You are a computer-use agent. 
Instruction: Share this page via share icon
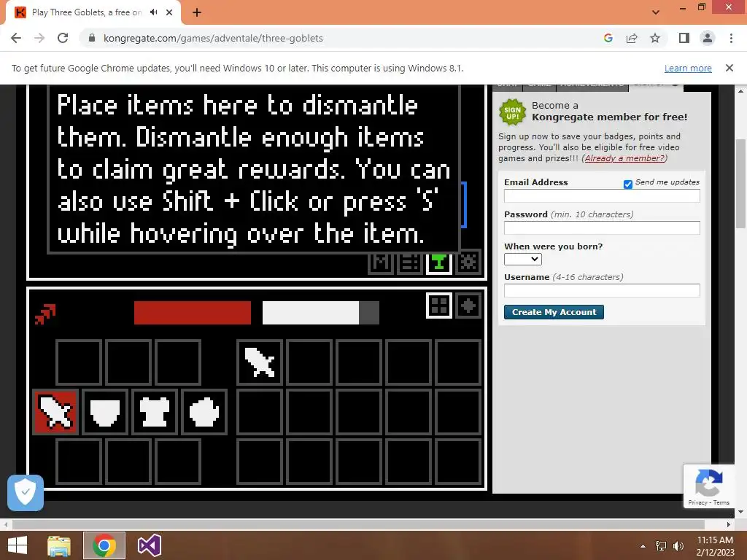pos(632,38)
